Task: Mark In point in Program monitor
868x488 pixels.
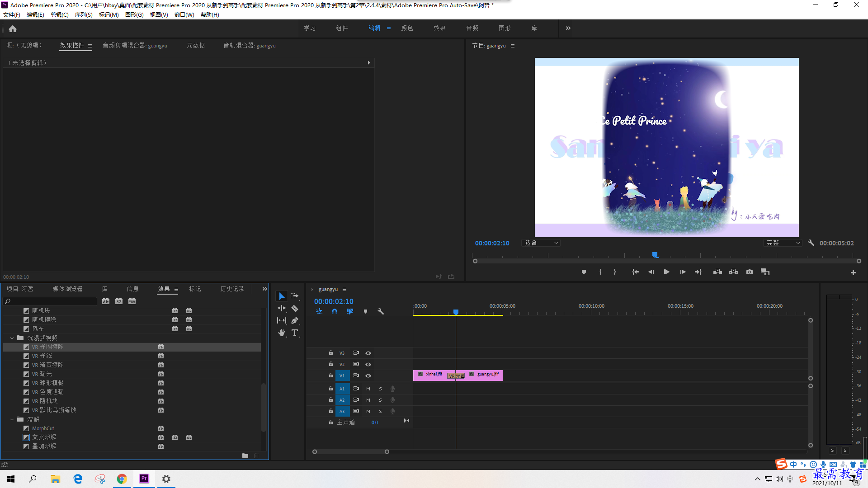Action: (600, 272)
